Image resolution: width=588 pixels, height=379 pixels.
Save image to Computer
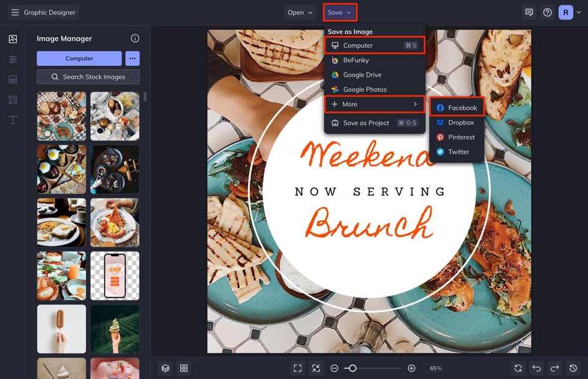(x=374, y=45)
